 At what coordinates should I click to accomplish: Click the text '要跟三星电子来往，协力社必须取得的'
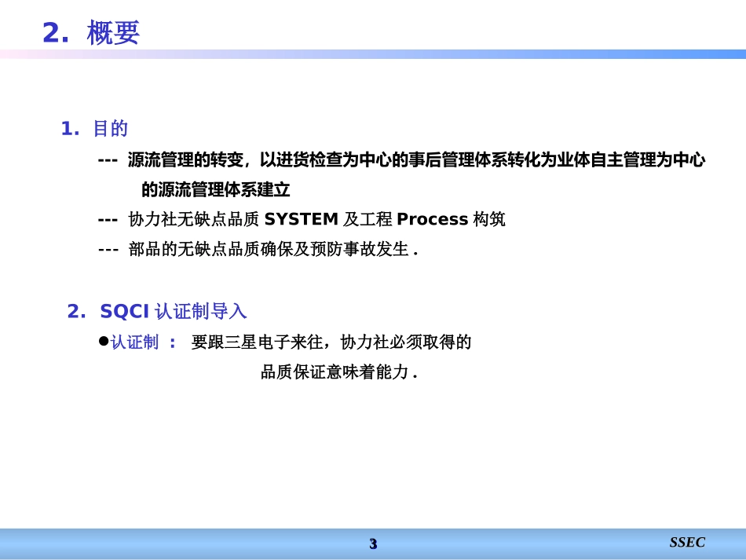(x=331, y=342)
